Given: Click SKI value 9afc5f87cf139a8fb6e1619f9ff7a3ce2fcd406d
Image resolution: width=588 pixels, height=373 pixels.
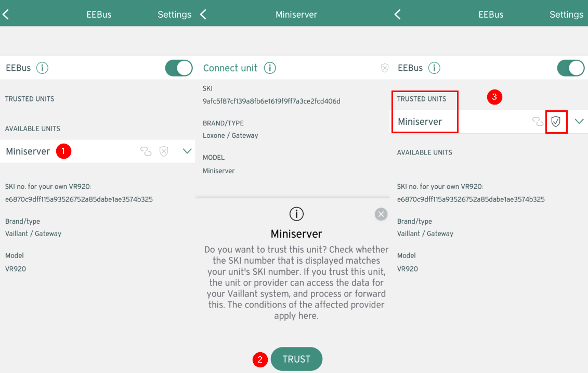Looking at the screenshot, I should coord(271,101).
